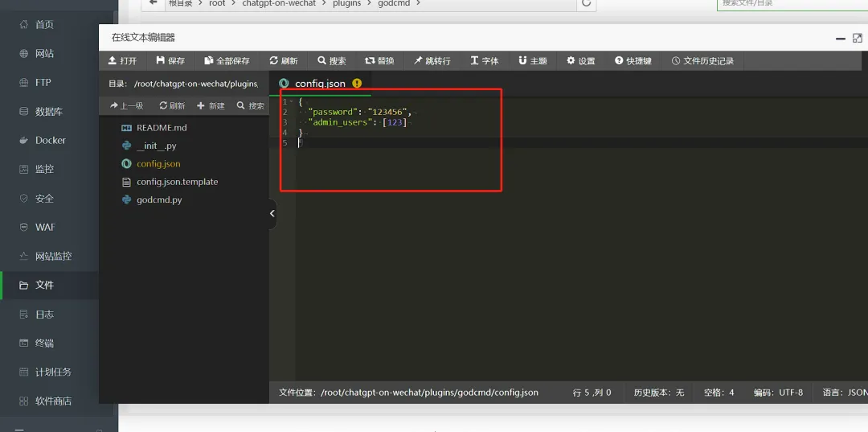Image resolution: width=868 pixels, height=432 pixels.
Task: Open the 搜索 magnifier in the editor toolbar
Action: tap(321, 60)
